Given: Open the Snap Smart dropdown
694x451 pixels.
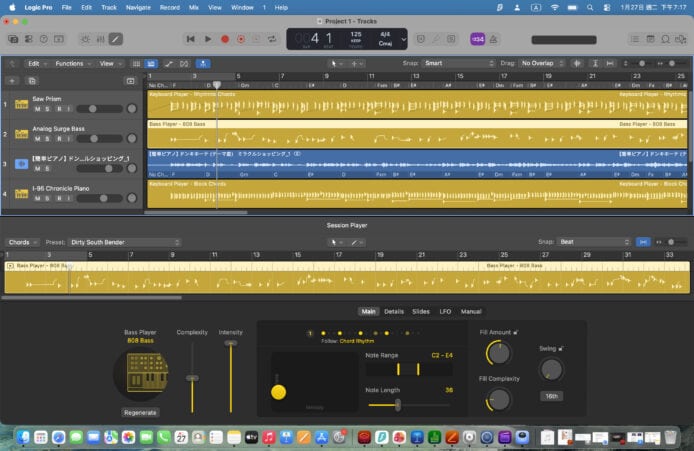Looking at the screenshot, I should coord(450,63).
